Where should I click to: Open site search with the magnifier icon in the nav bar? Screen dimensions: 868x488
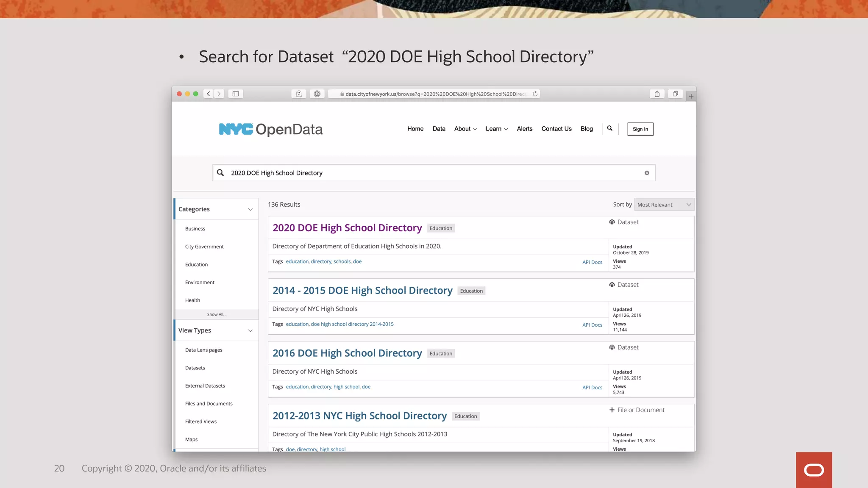(x=609, y=128)
